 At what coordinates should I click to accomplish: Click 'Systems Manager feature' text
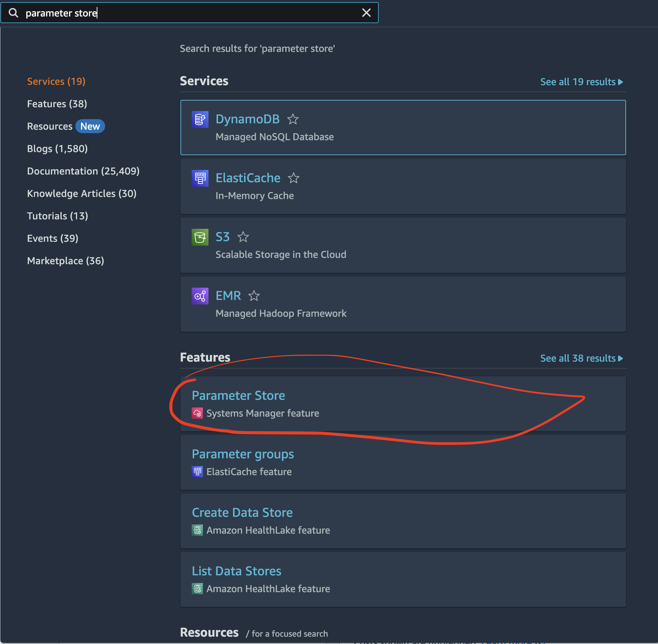pos(263,413)
